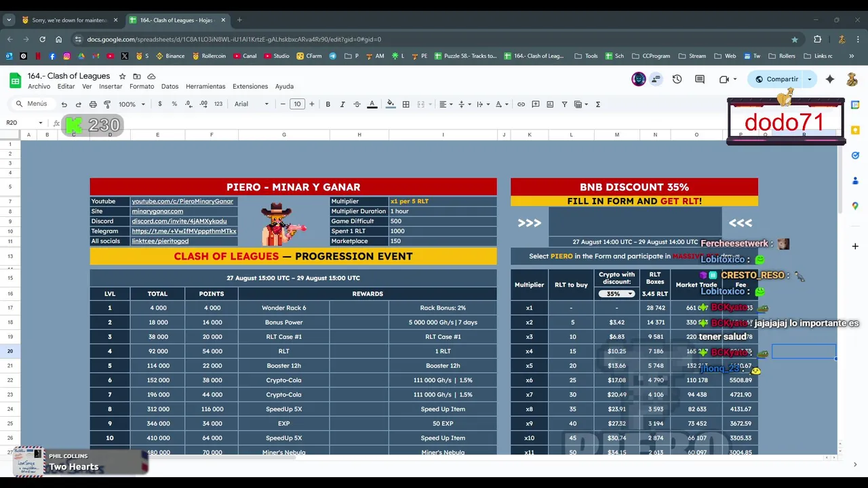Create a filter

pos(564,104)
